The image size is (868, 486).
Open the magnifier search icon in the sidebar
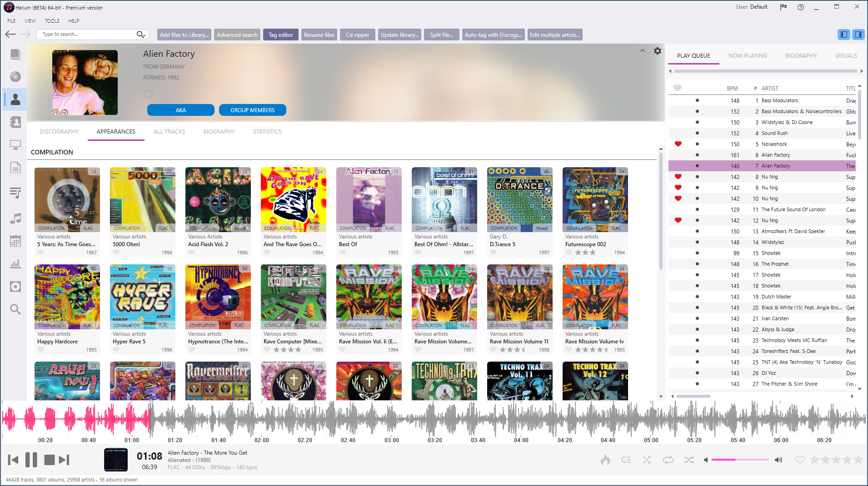[x=15, y=309]
